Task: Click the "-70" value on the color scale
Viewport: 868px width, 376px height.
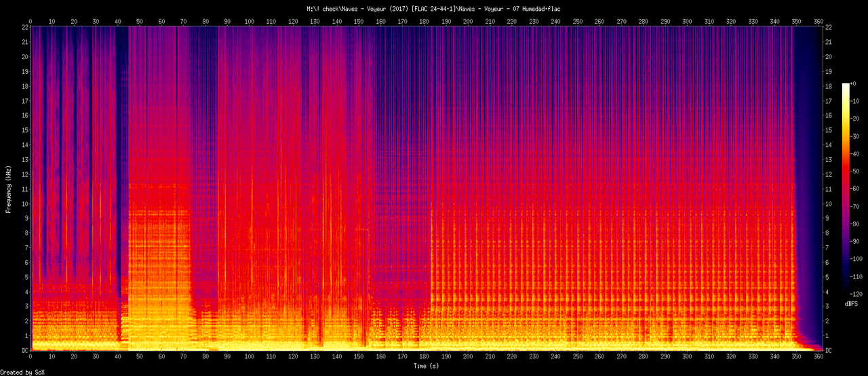Action: point(855,207)
